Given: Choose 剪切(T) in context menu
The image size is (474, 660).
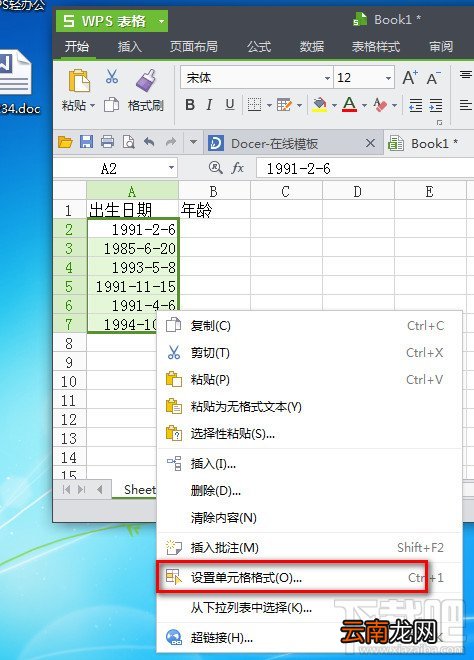Looking at the screenshot, I should pos(309,352).
